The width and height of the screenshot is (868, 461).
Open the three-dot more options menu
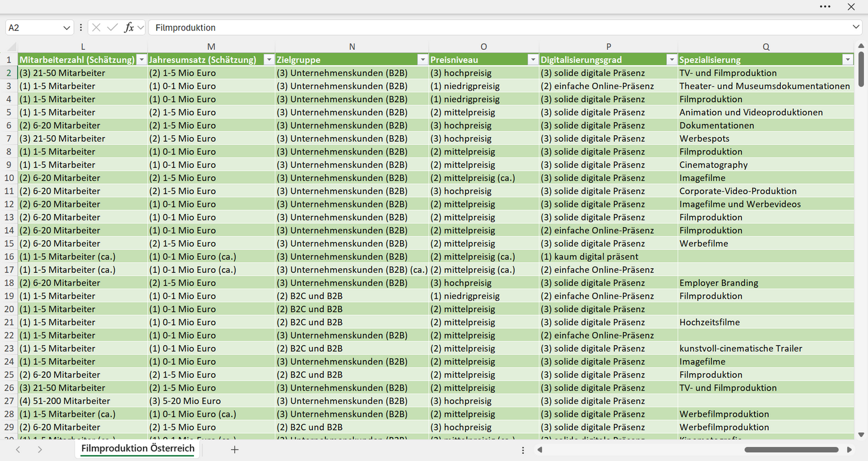825,7
